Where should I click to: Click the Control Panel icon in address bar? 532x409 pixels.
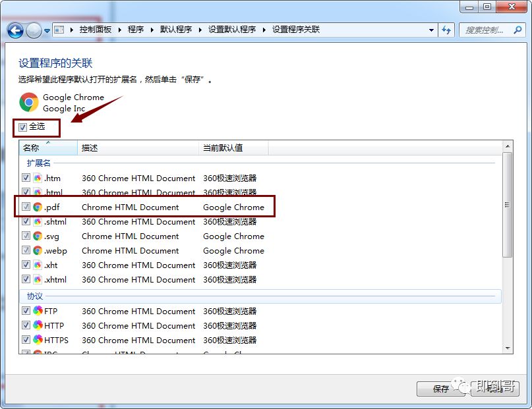[59, 30]
